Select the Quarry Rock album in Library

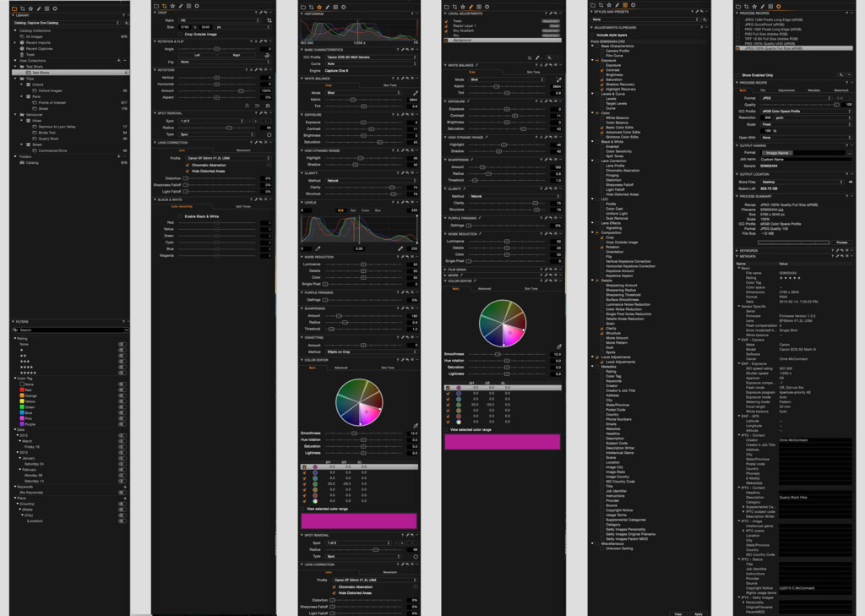coord(48,139)
